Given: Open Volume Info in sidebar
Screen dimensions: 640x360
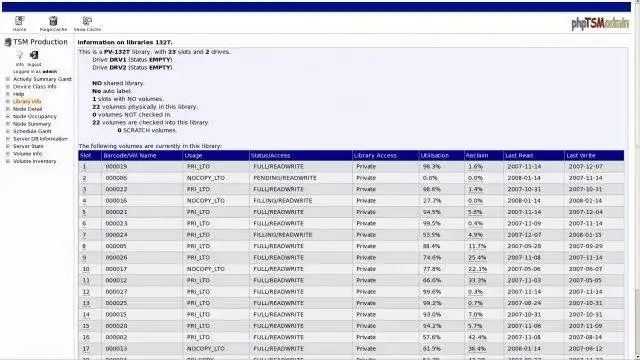Looking at the screenshot, I should click(28, 153).
